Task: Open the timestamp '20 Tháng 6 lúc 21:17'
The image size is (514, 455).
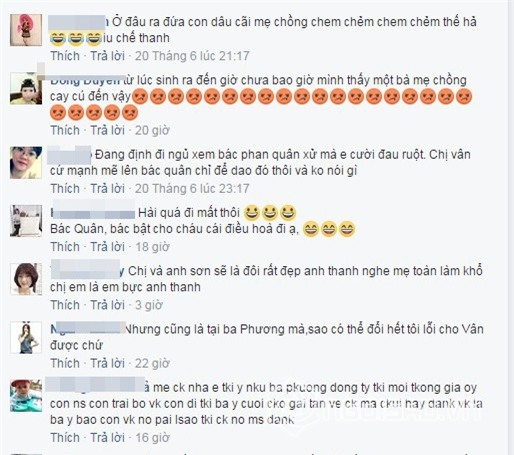Action: tap(192, 56)
